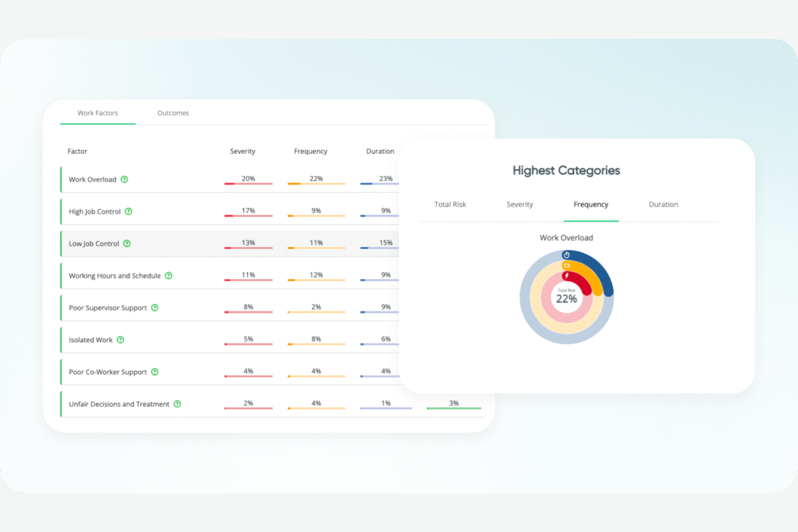798x532 pixels.
Task: Click the question mark beside Isolated Work
Action: 120,340
